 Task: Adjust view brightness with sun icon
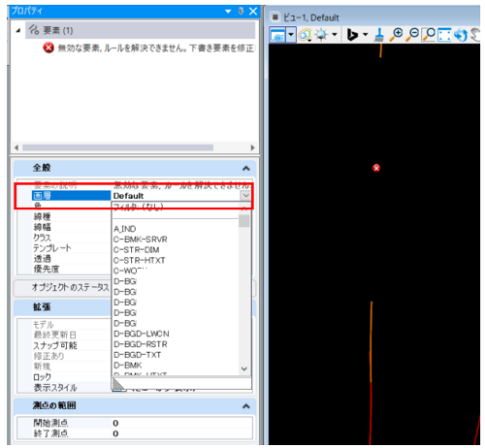[x=321, y=35]
